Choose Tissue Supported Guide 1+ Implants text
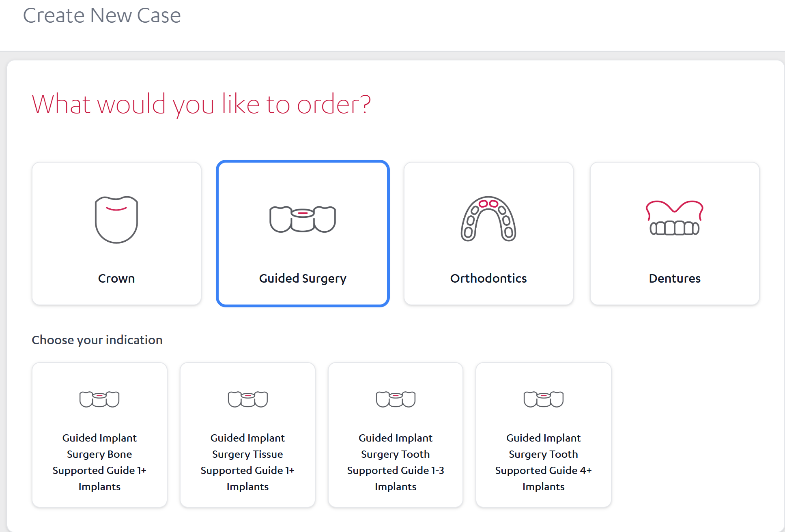Viewport: 785px width, 532px height. [x=247, y=462]
